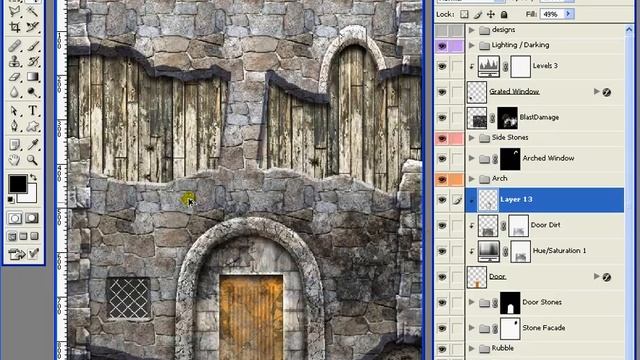
Task: Select the Eyedropper tool
Action: [x=32, y=144]
